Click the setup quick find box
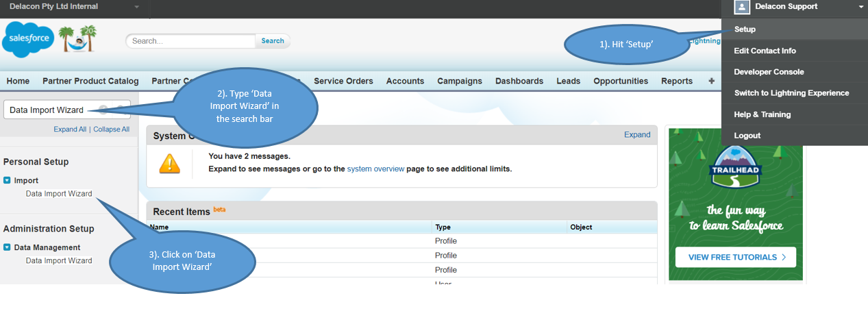 point(66,110)
